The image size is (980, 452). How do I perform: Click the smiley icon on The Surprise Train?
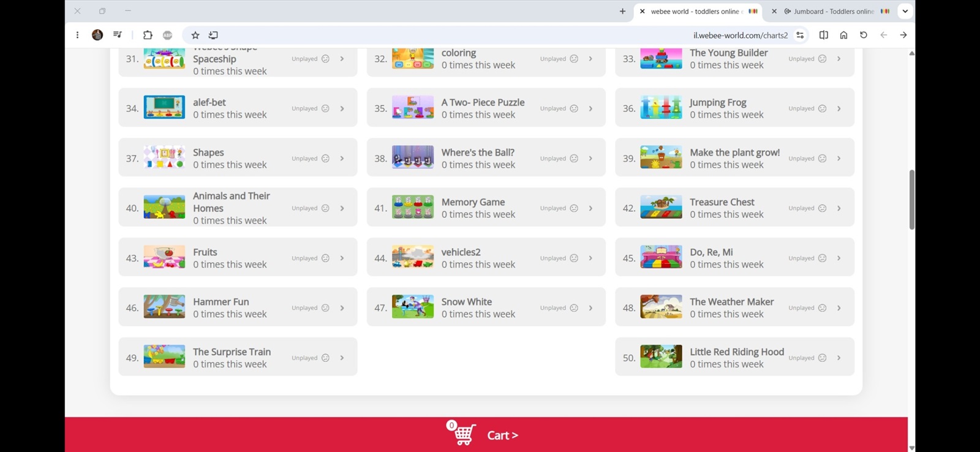tap(325, 358)
